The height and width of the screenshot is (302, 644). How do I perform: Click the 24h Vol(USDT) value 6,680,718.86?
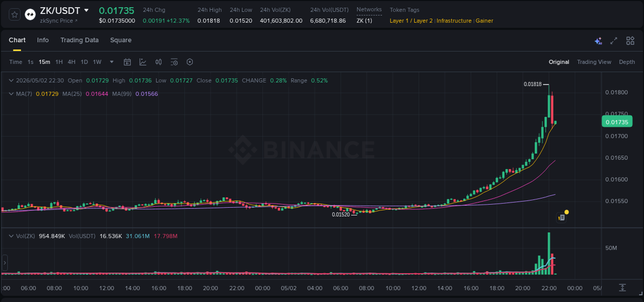[x=328, y=21]
